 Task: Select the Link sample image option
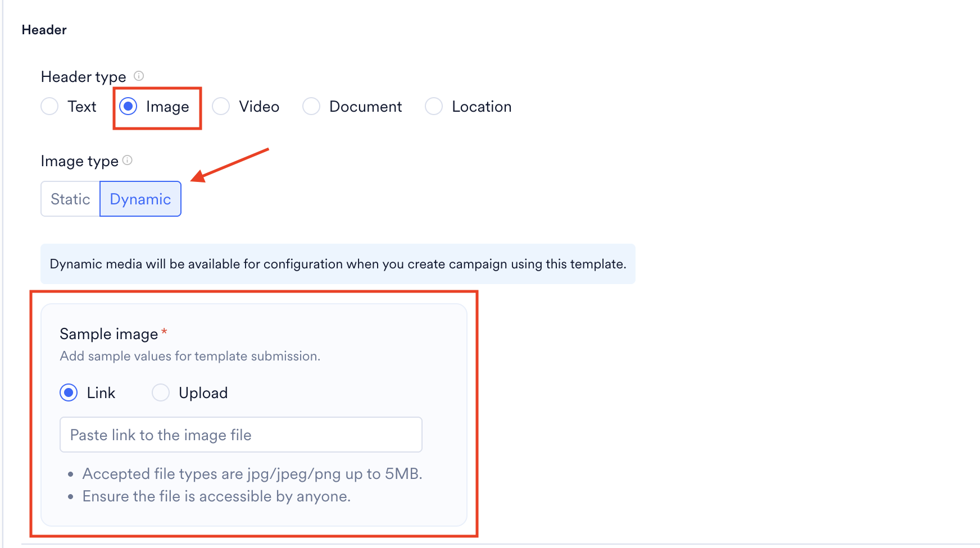69,392
